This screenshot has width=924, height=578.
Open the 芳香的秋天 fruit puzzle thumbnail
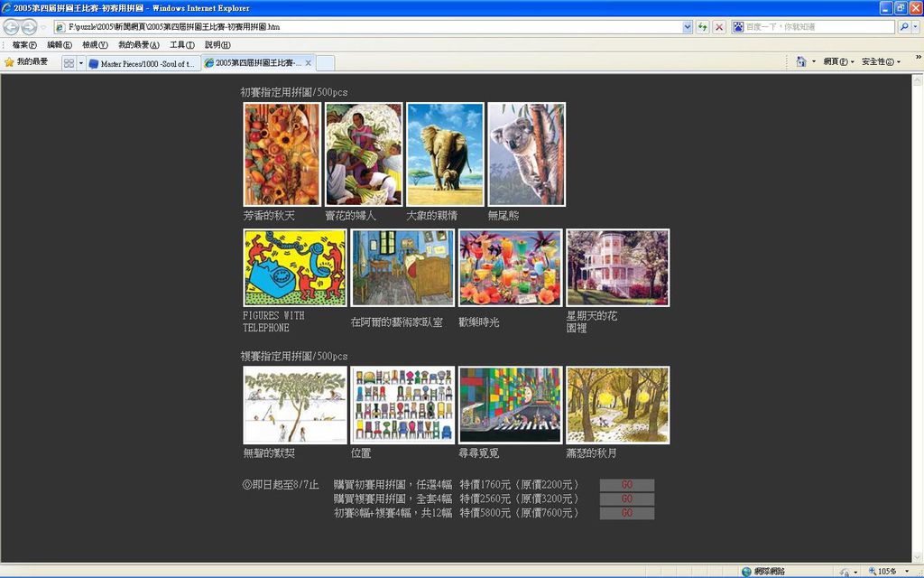tap(282, 154)
